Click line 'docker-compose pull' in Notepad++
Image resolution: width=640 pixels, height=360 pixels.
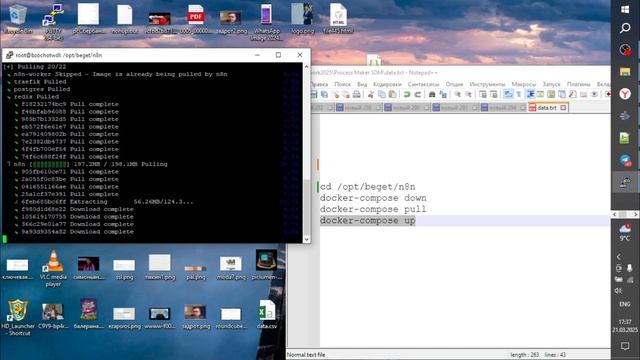(373, 209)
